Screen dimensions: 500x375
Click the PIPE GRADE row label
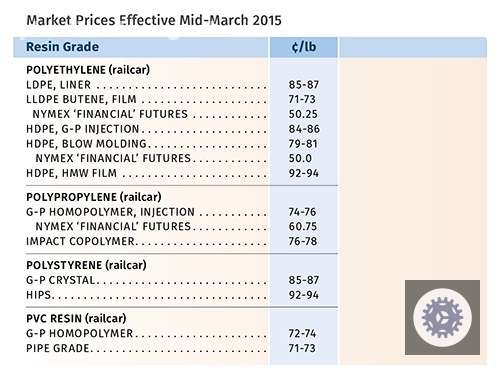[x=58, y=348]
